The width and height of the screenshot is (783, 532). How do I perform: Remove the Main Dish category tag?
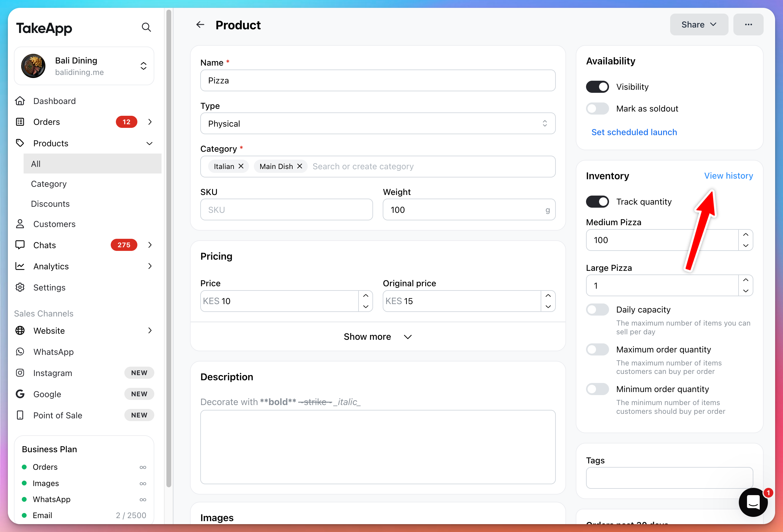click(300, 166)
